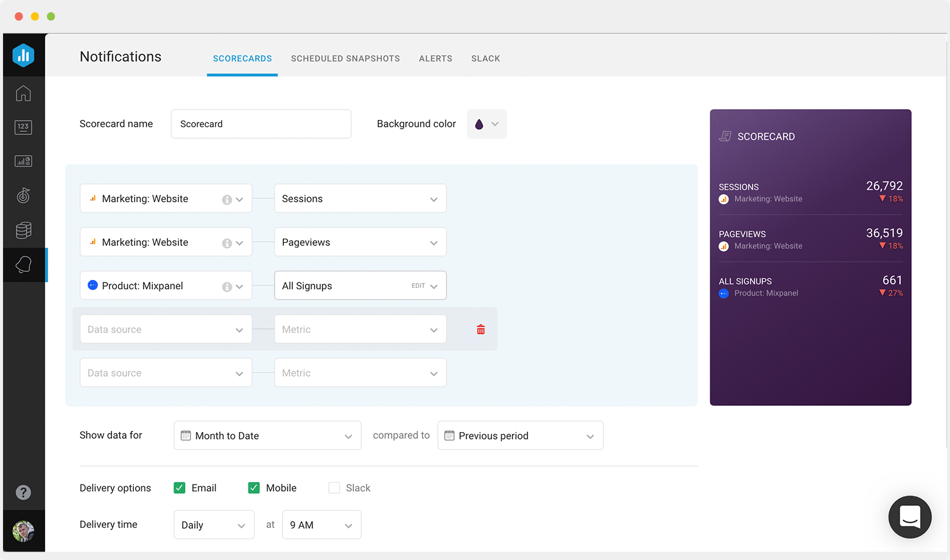Open the user profile avatar
950x560 pixels.
tap(23, 531)
